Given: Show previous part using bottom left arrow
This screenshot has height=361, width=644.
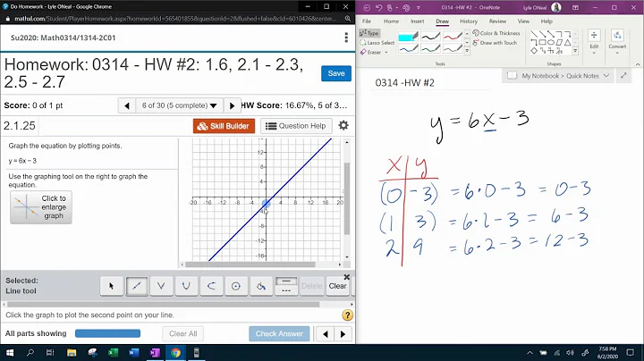Looking at the screenshot, I should 326,334.
